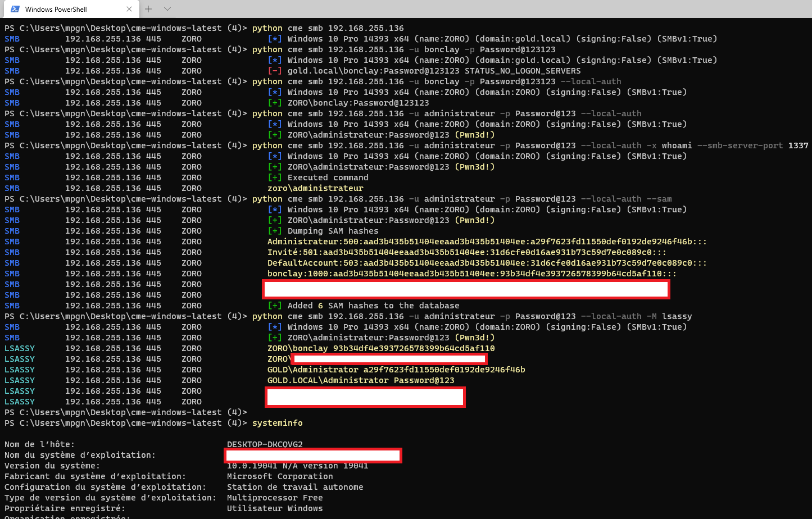
Task: Click the "Multiprocessor Free" value
Action: 275,498
